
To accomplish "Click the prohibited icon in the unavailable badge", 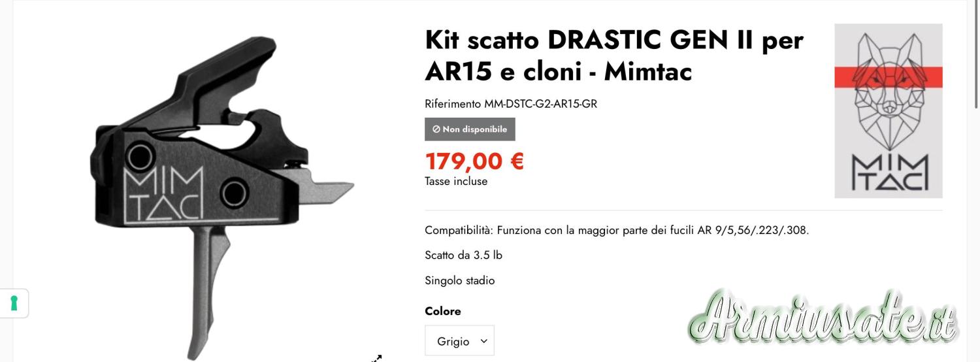I will [436, 129].
